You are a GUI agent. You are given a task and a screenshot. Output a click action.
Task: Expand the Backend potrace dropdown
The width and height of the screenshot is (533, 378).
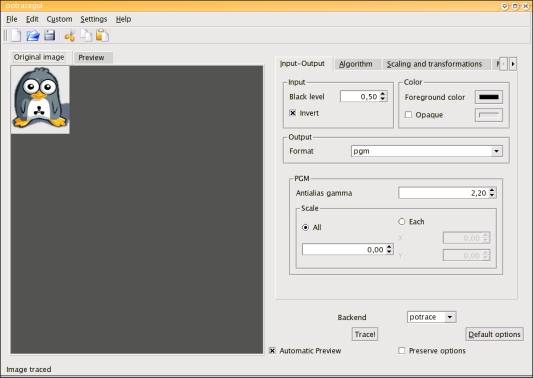point(431,317)
